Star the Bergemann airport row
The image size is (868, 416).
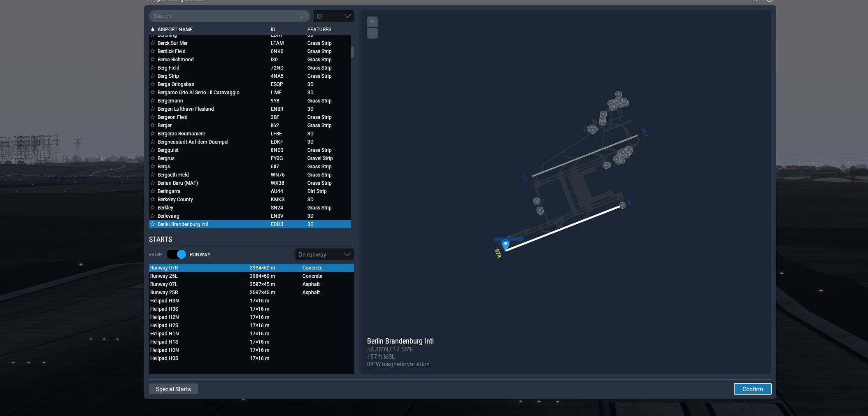coord(153,100)
